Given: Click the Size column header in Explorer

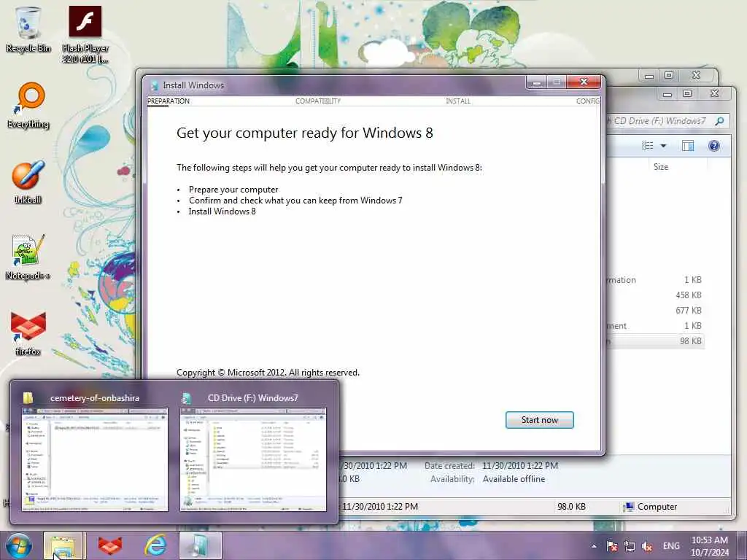Looking at the screenshot, I should coord(678,167).
